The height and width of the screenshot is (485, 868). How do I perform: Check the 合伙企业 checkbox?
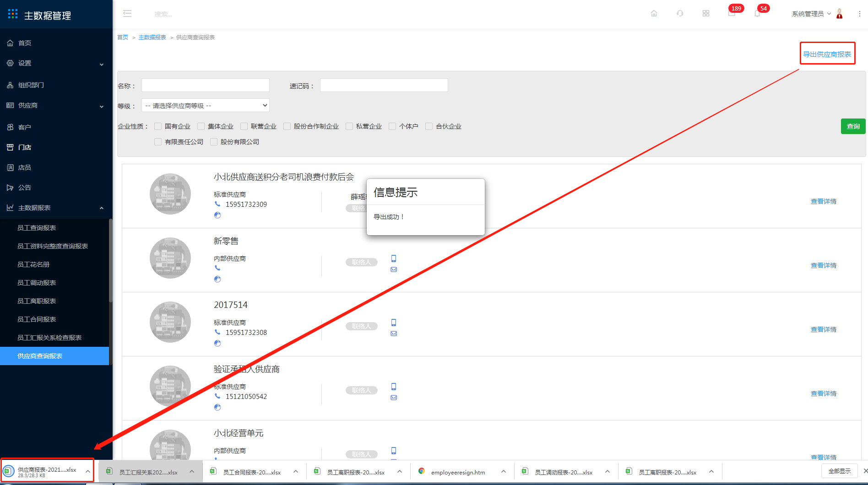pos(429,126)
